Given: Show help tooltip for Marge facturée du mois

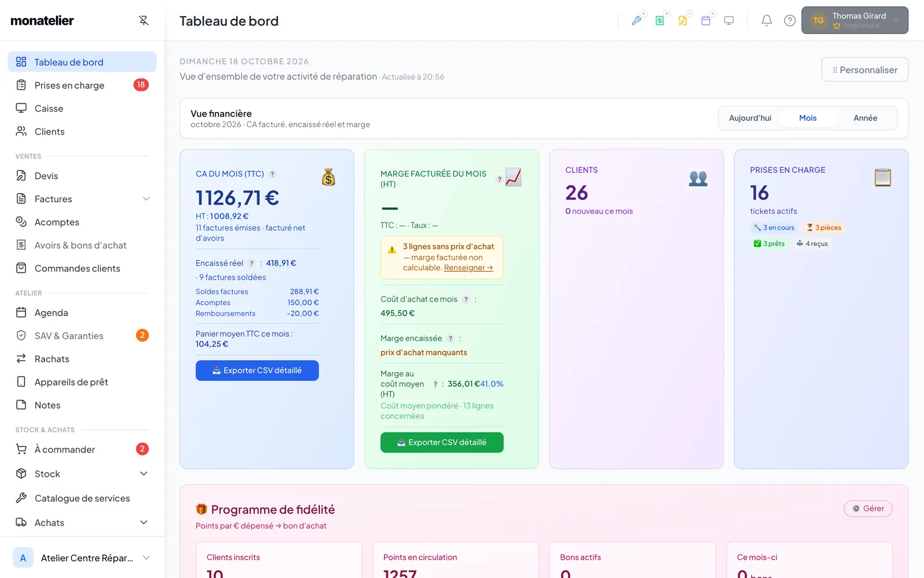Looking at the screenshot, I should pos(500,179).
